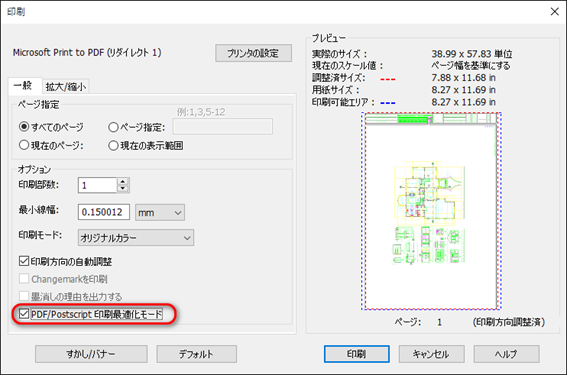Switch to the 拡大/縮小 tab
Viewport: 567px width, 375px height.
65,87
